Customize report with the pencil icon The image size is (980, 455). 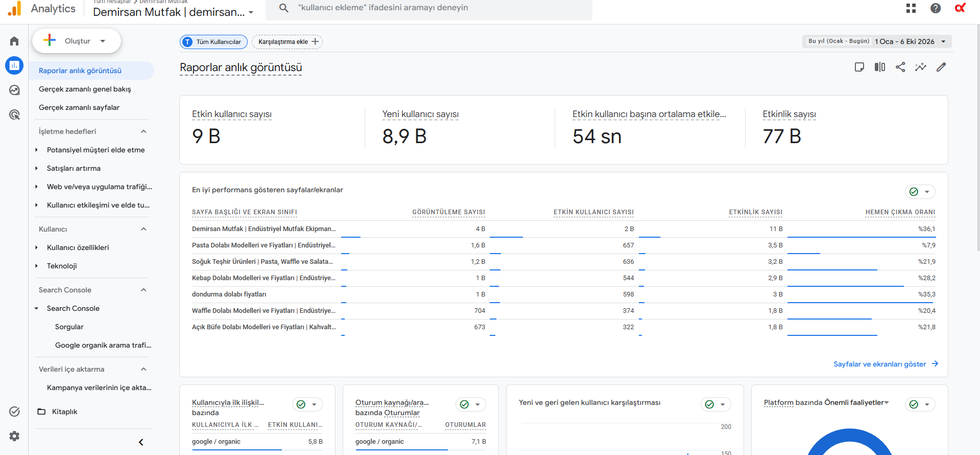click(x=941, y=67)
